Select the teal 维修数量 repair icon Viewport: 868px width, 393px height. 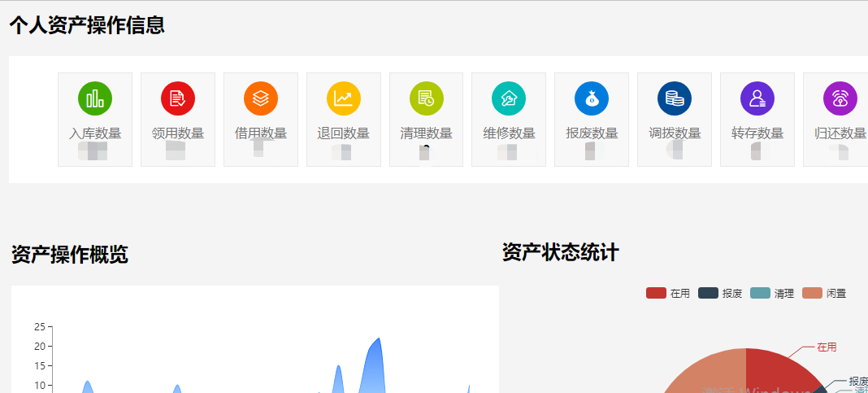(x=509, y=98)
